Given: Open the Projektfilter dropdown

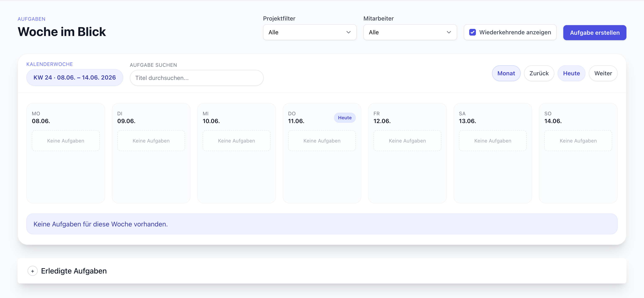Looking at the screenshot, I should [309, 32].
